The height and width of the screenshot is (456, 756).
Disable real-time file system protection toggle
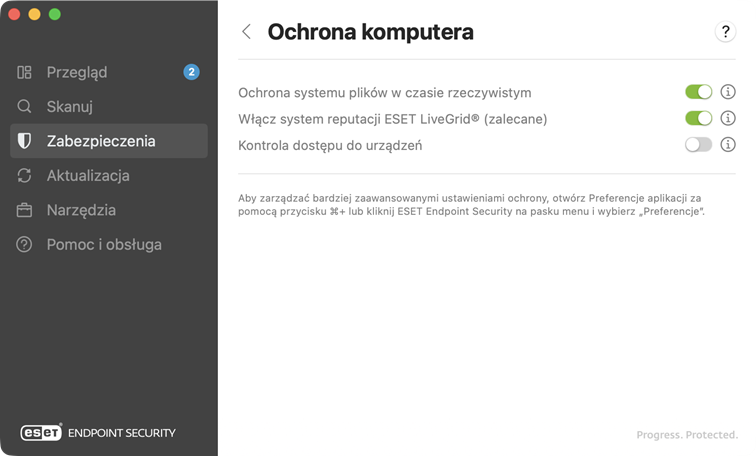click(698, 92)
